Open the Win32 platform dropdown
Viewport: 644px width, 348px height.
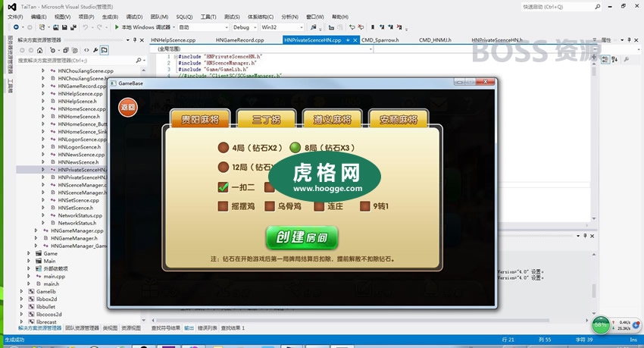[282, 27]
